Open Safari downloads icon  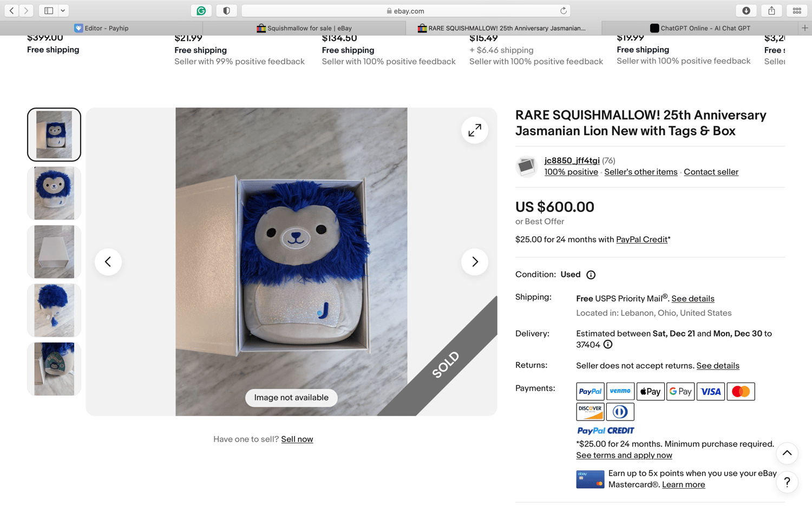coord(746,11)
